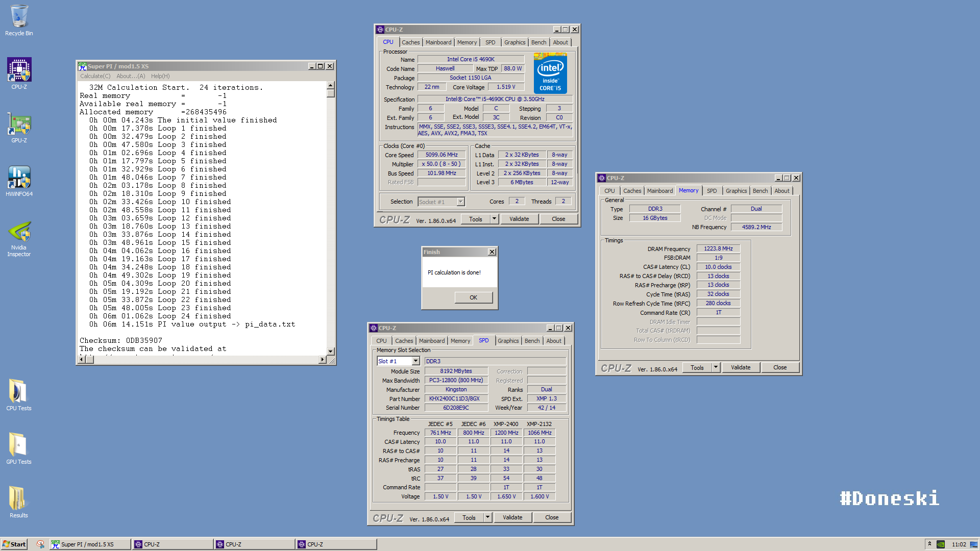Switch to first CPU-Z taskbar button
Viewport: 980px width, 551px height.
click(172, 544)
